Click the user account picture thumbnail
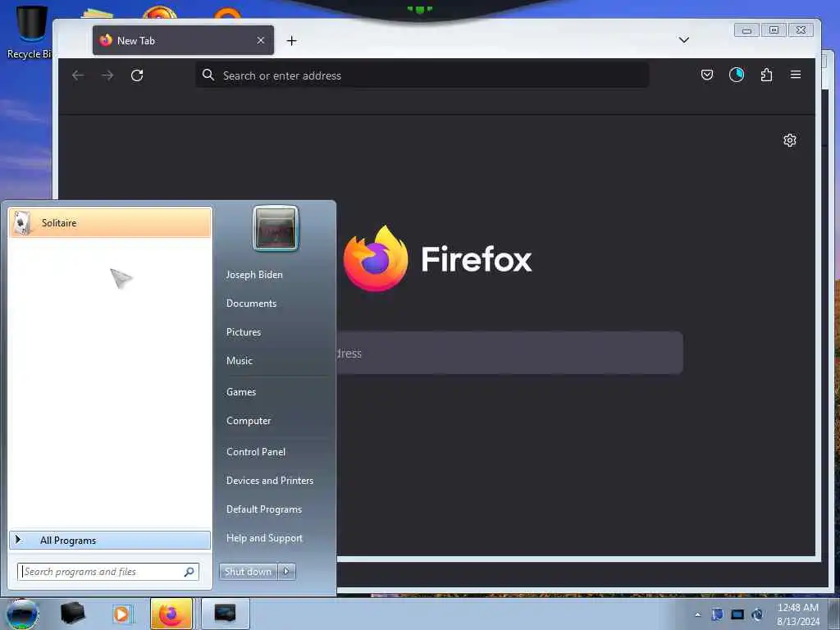Image resolution: width=840 pixels, height=630 pixels. (x=276, y=228)
